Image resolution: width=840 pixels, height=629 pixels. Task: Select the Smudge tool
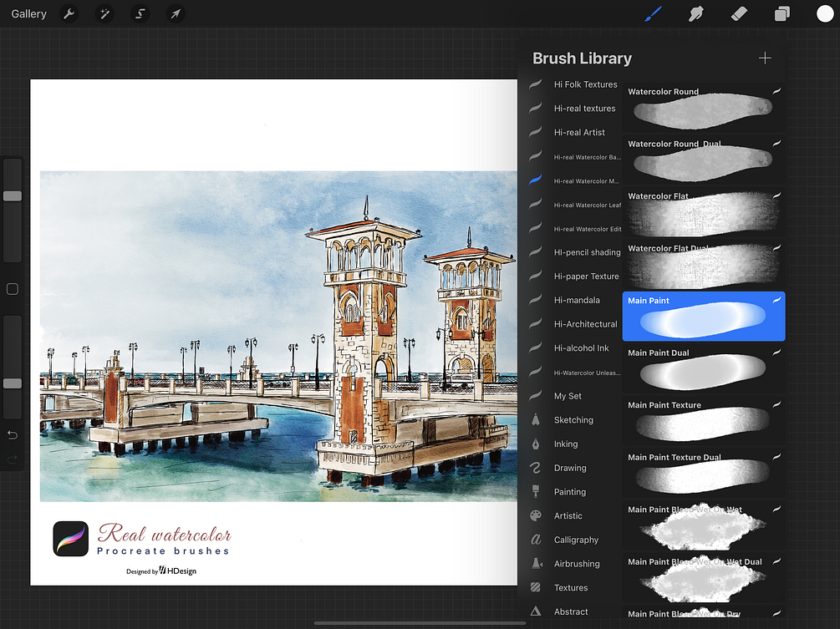click(695, 14)
